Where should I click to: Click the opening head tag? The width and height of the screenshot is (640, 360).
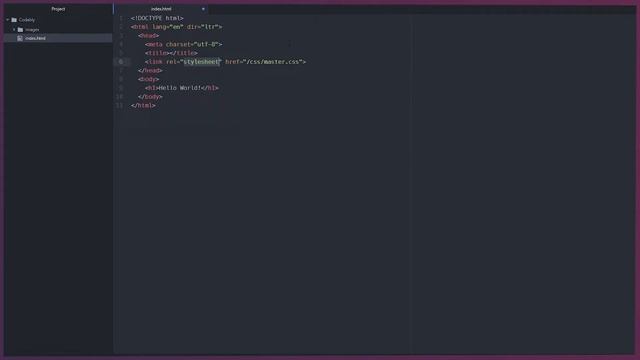click(x=149, y=36)
